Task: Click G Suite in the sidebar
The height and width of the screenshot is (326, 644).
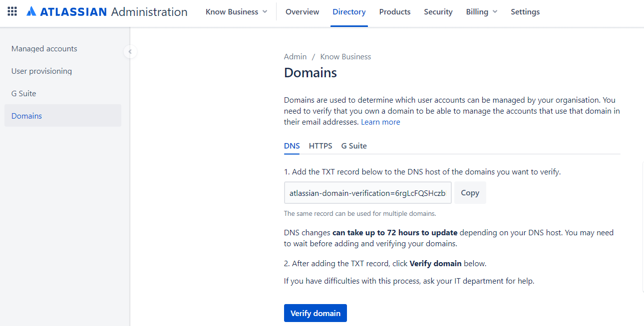Action: click(24, 94)
